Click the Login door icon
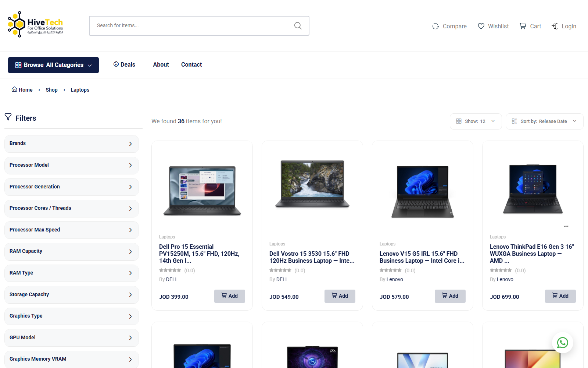The height and width of the screenshot is (368, 588). click(x=555, y=26)
